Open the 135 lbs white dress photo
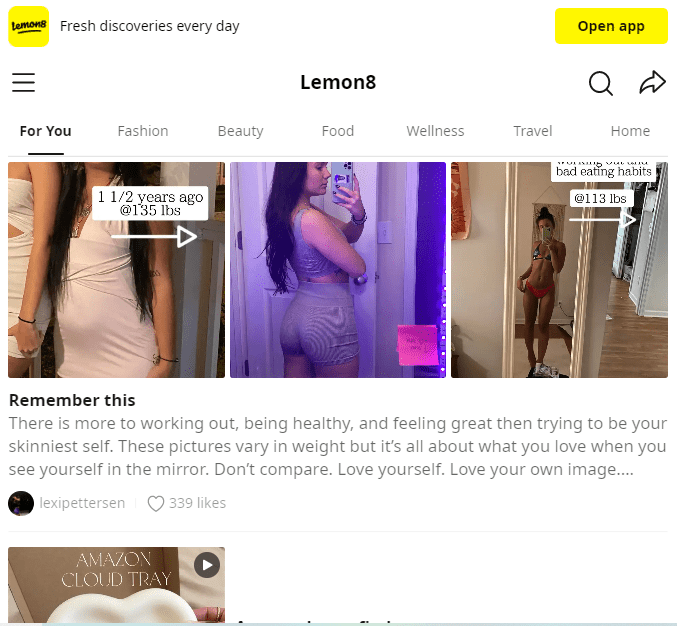The image size is (677, 626). pos(117,270)
